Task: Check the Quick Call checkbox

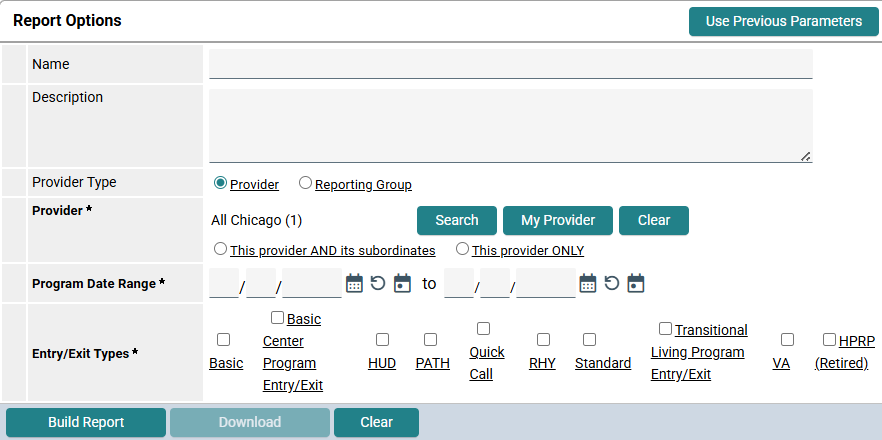Action: click(483, 329)
